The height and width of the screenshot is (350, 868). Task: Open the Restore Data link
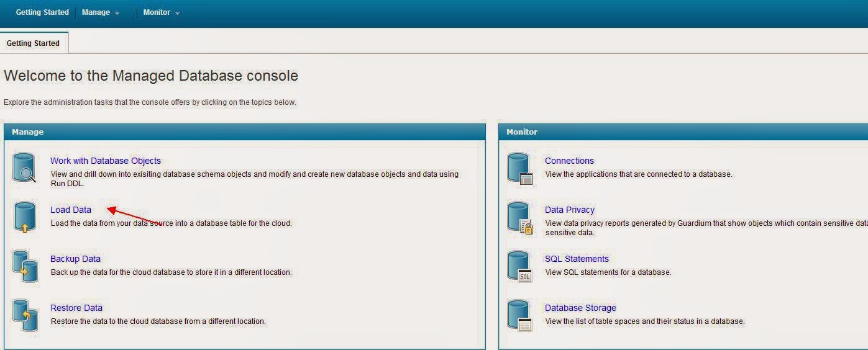(x=76, y=308)
